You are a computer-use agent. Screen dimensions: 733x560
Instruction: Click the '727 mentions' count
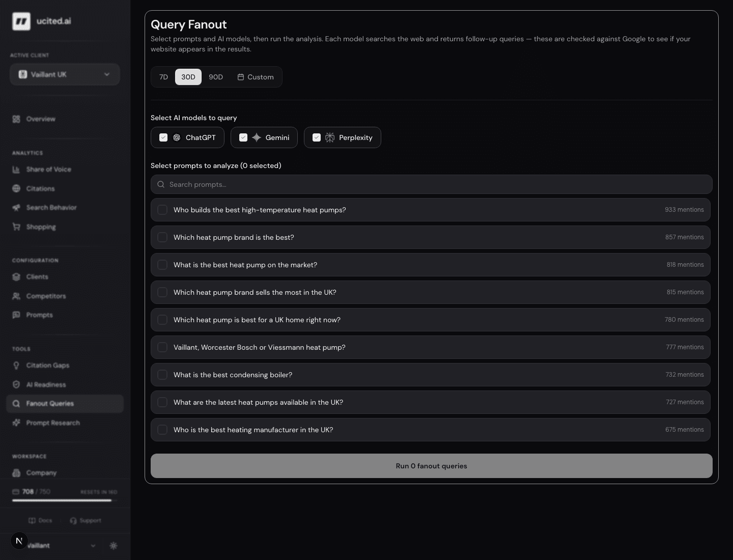[685, 402]
